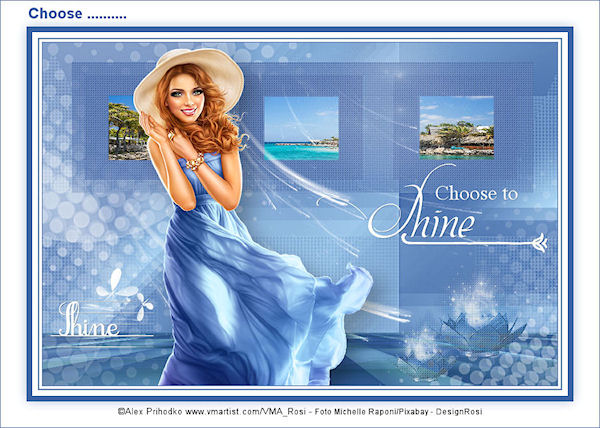Screen dimensions: 600x428
Task: Click the middle turquoise sea thumbnail
Action: (301, 128)
